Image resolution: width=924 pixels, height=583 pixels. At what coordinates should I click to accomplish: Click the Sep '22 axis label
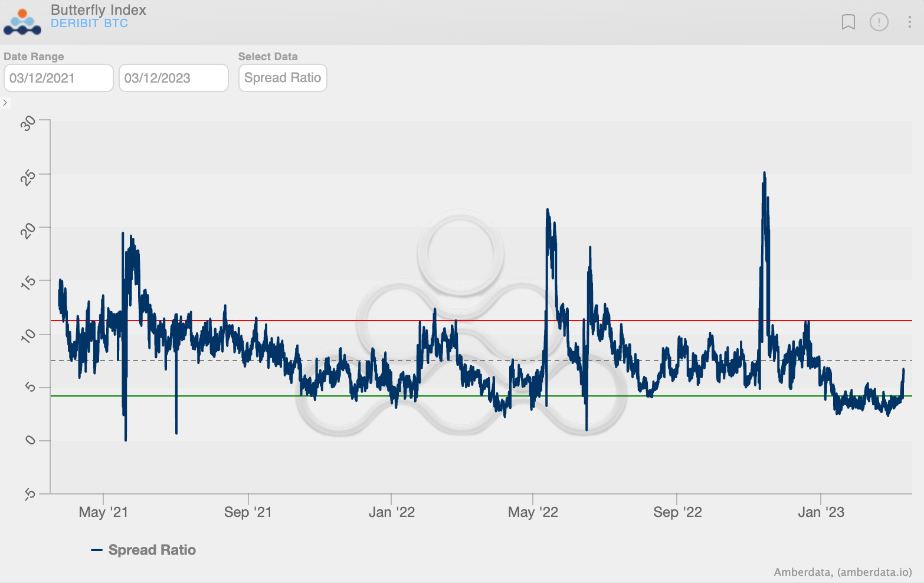point(677,512)
